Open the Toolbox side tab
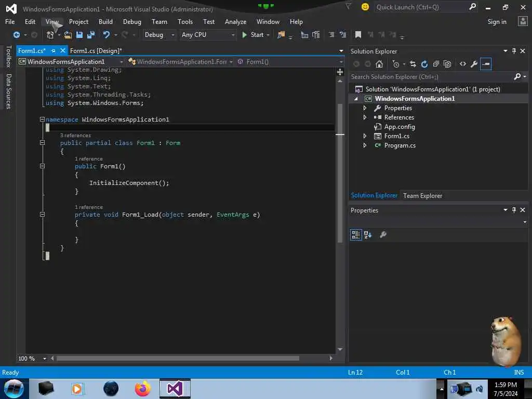Image resolution: width=532 pixels, height=399 pixels. (x=9, y=57)
